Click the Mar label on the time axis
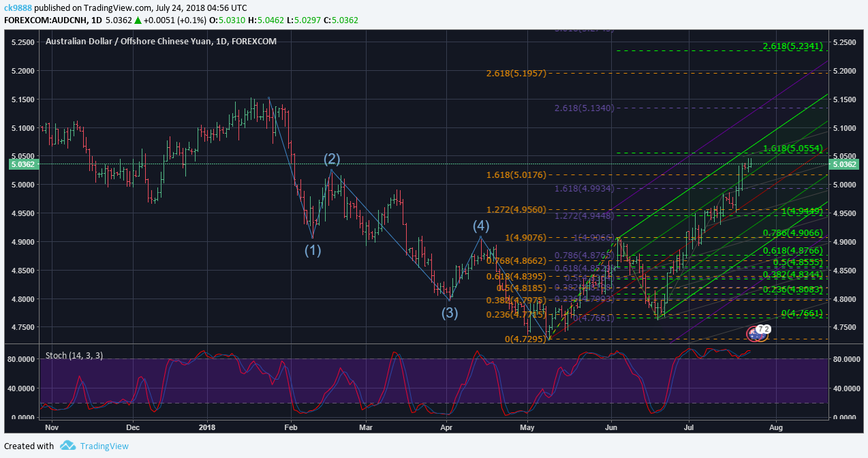 pyautogui.click(x=367, y=428)
